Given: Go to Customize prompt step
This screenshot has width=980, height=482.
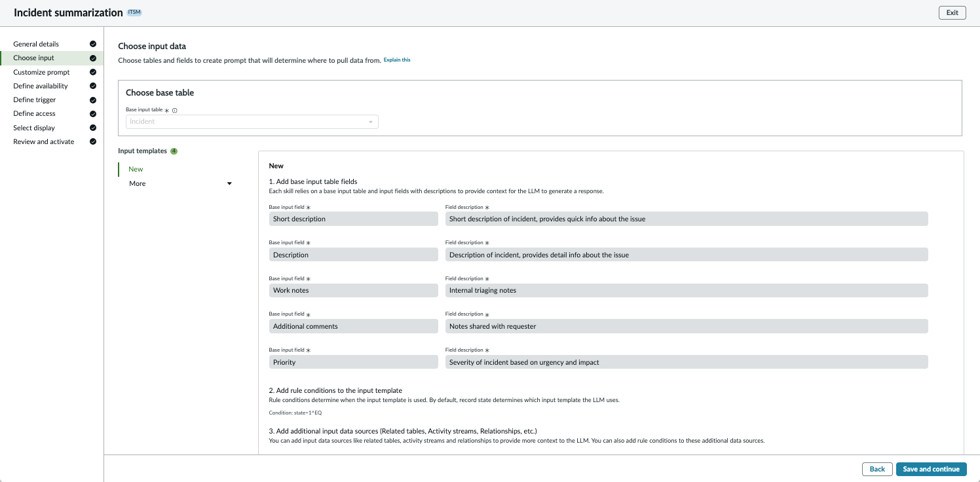Looking at the screenshot, I should coord(41,72).
